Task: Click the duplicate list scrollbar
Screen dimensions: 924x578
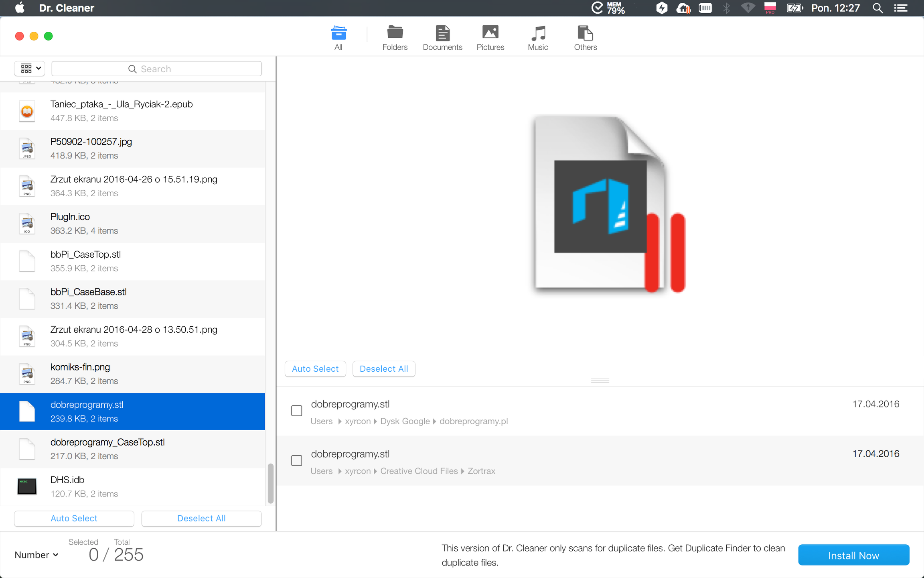Action: (271, 483)
